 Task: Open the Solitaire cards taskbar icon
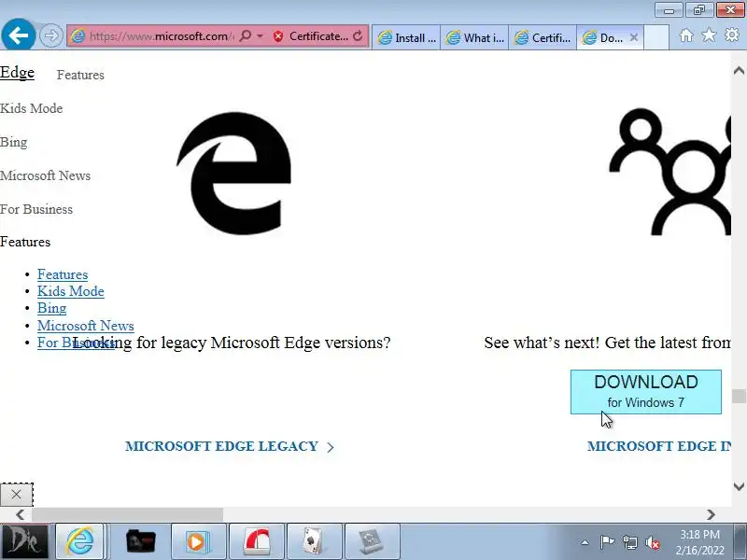click(x=314, y=541)
